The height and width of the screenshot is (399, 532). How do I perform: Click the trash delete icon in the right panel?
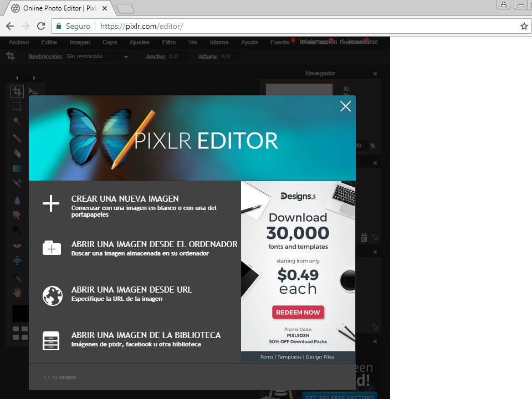[364, 238]
